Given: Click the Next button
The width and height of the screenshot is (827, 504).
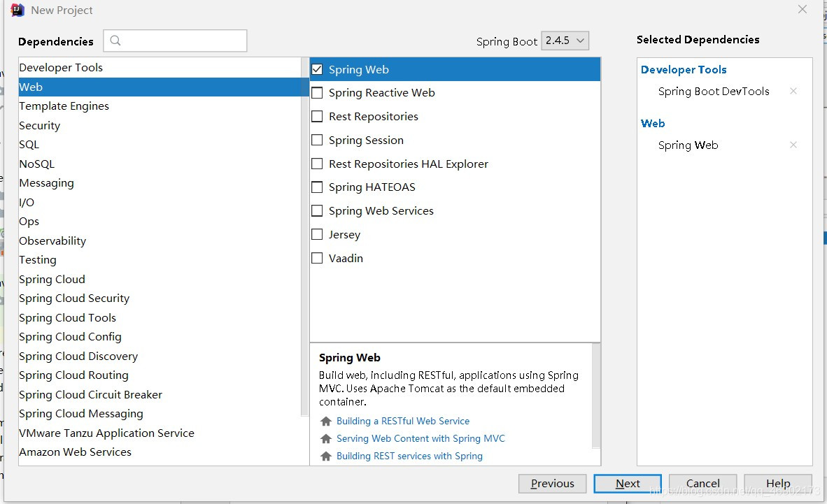Looking at the screenshot, I should (628, 484).
